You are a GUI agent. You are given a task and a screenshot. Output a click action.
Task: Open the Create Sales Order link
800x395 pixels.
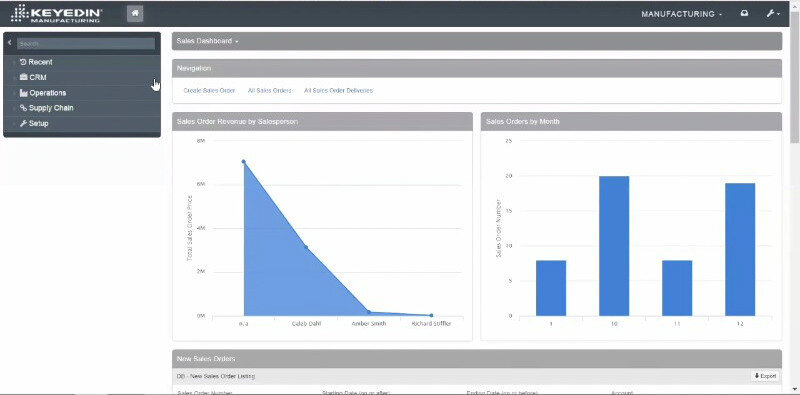(x=209, y=90)
